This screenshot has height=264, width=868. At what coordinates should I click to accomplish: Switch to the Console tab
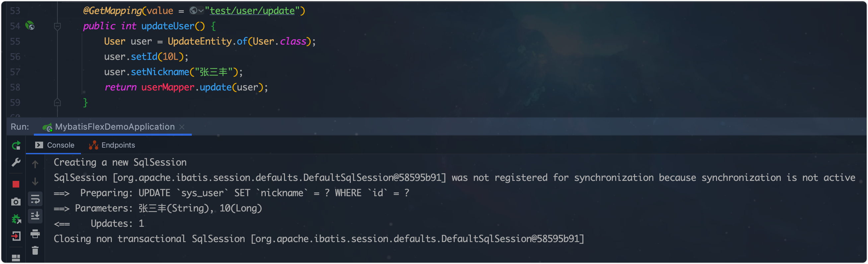click(55, 145)
